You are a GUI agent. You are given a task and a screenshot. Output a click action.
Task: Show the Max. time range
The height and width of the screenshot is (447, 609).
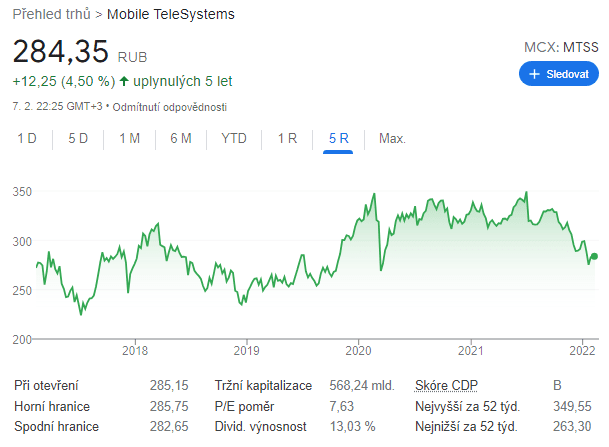(392, 138)
